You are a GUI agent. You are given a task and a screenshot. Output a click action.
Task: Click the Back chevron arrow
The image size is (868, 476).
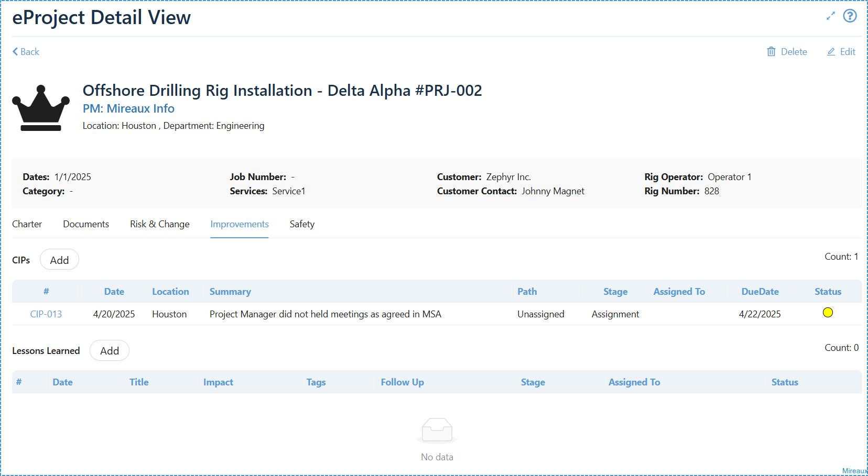click(15, 51)
